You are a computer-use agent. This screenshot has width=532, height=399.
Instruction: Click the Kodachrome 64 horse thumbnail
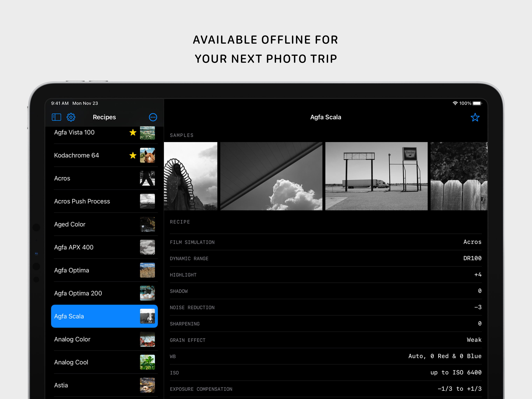pyautogui.click(x=147, y=155)
